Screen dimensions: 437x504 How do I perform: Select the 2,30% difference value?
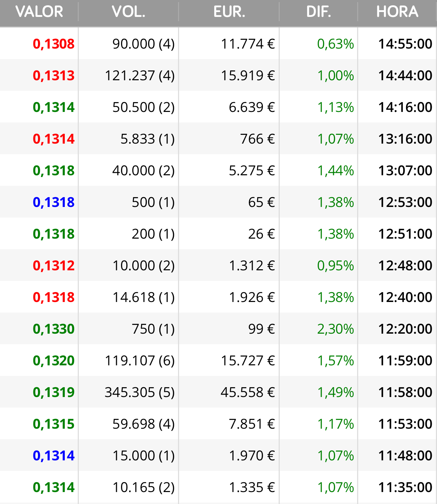336,329
